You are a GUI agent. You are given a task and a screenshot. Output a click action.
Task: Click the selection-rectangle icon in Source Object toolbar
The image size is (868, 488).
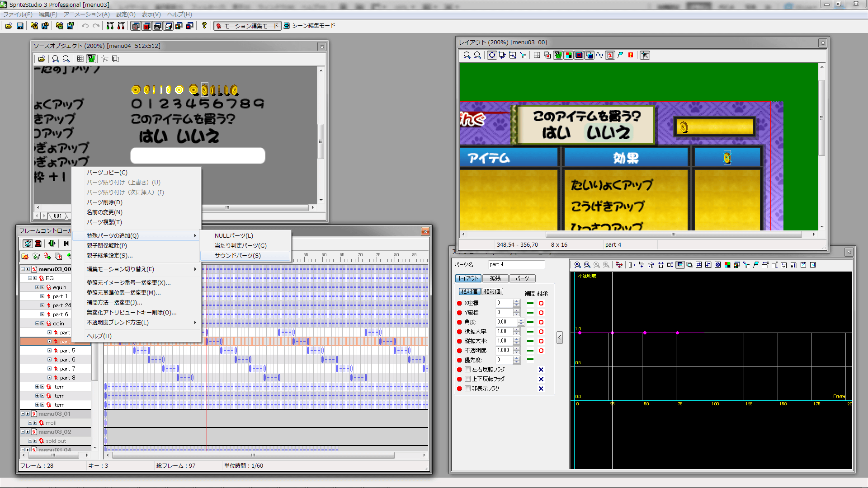click(115, 59)
